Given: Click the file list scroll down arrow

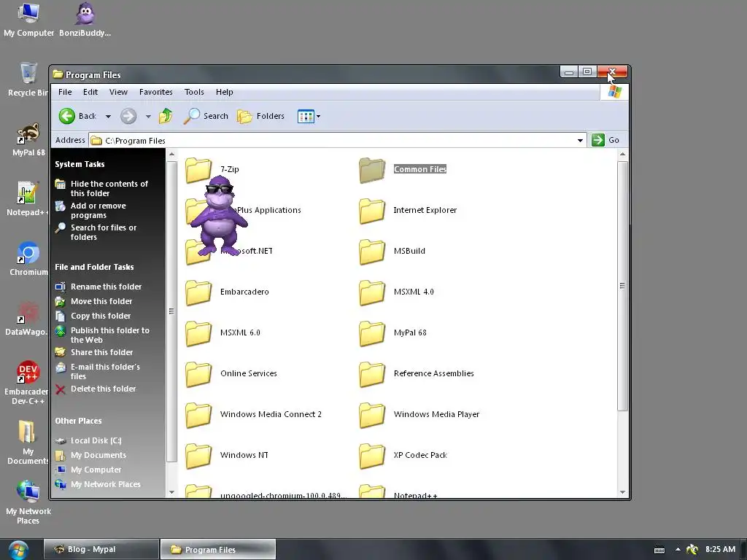Looking at the screenshot, I should click(x=622, y=492).
